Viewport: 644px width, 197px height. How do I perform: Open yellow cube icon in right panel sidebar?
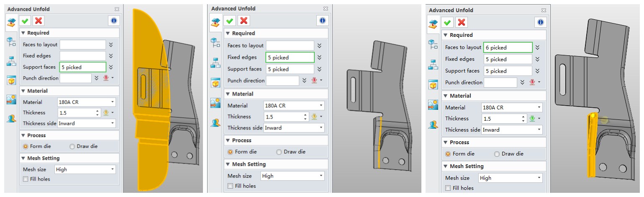pos(433,85)
